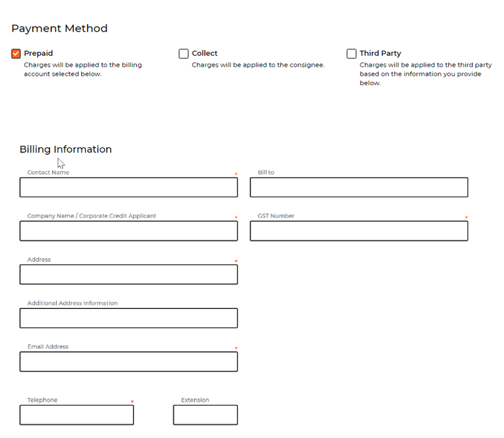Click the Third Party charges description text
The width and height of the screenshot is (504, 438).
[425, 74]
